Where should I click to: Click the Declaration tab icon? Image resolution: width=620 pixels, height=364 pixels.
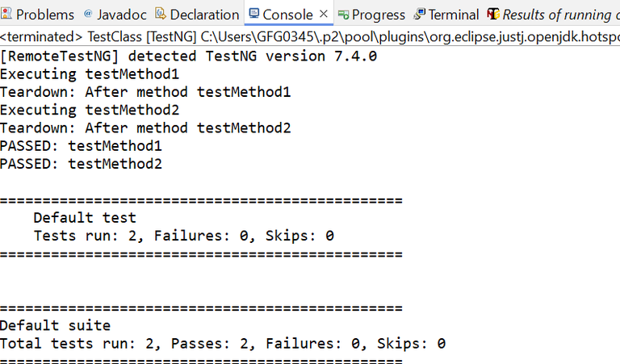click(160, 15)
